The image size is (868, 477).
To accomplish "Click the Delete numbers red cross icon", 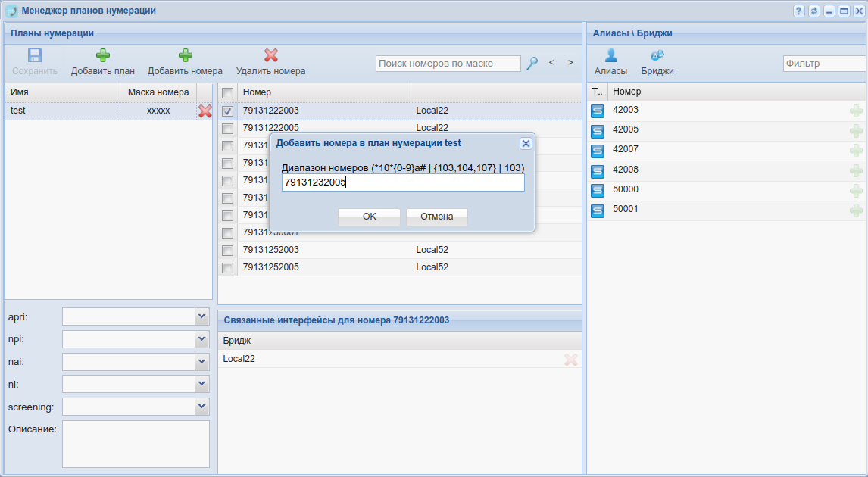I will click(270, 55).
